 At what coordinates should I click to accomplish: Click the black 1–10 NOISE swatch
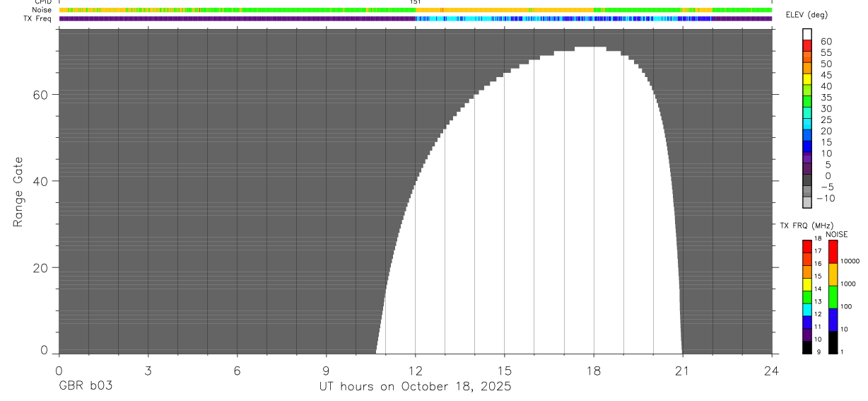(833, 342)
